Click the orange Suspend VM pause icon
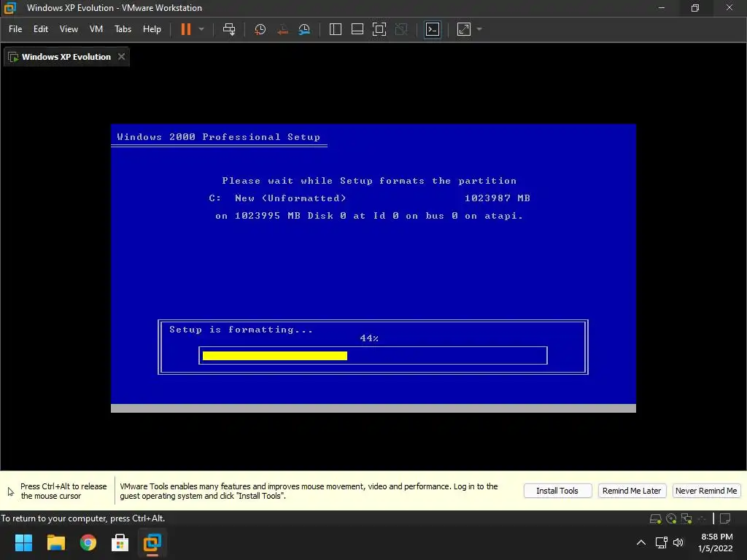The height and width of the screenshot is (560, 747). coord(186,29)
